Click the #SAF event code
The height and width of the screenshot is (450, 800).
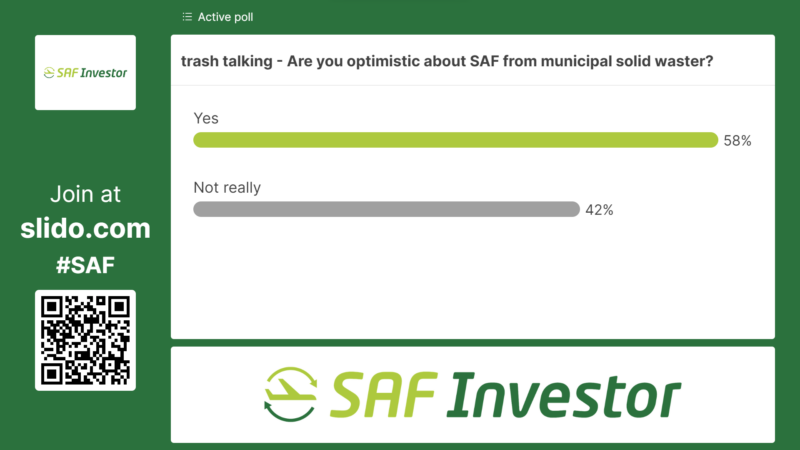pyautogui.click(x=85, y=264)
